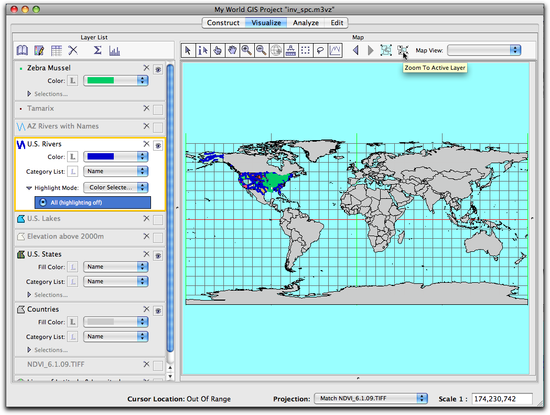Toggle Tamarix layer visibility box
Image resolution: width=550 pixels, height=415 pixels.
point(158,110)
